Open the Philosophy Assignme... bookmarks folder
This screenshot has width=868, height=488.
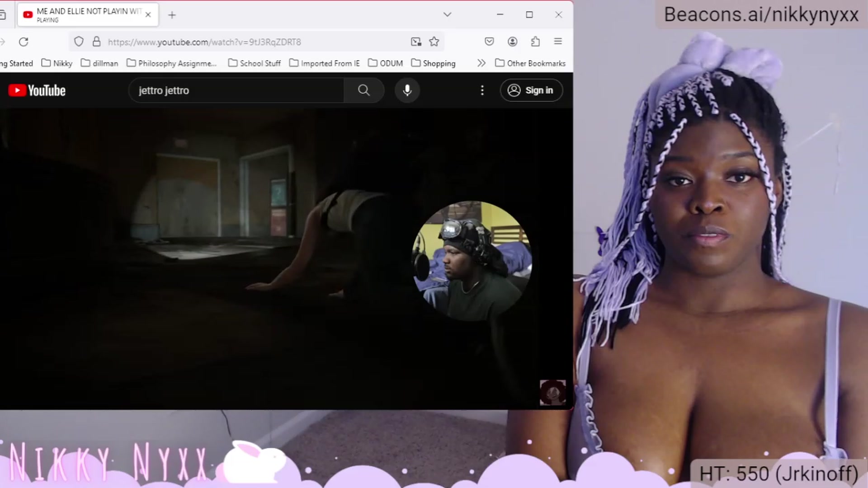172,63
